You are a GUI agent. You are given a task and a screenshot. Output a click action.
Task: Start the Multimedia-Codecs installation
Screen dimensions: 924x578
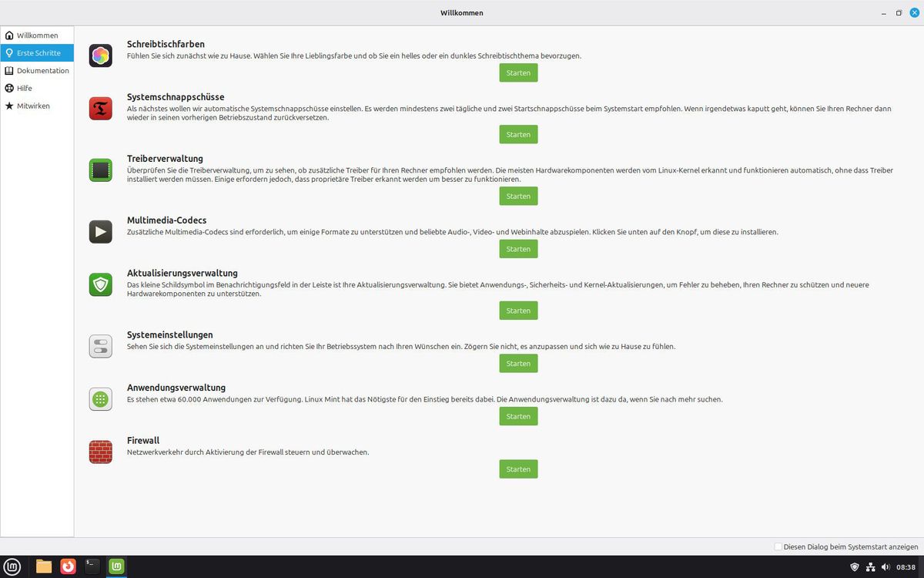coord(518,249)
